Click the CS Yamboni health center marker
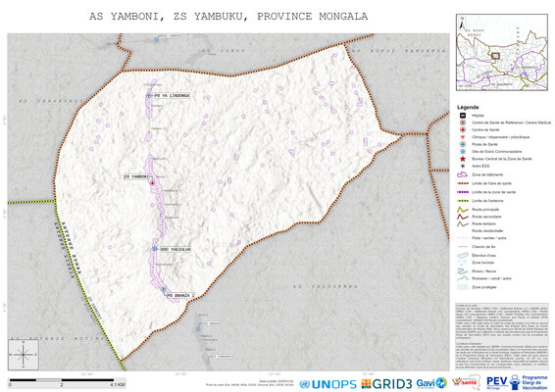This screenshot has width=555, height=392. click(x=153, y=183)
